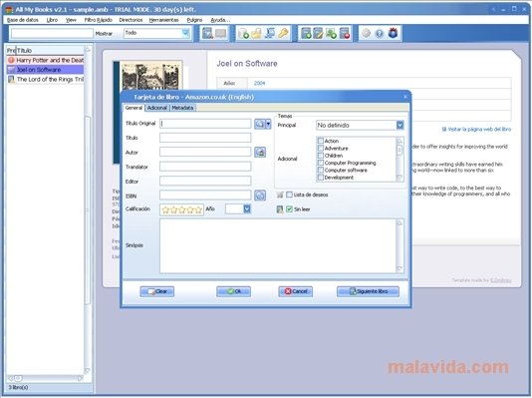Switch to the Adicional tab
The height and width of the screenshot is (398, 532).
point(156,108)
